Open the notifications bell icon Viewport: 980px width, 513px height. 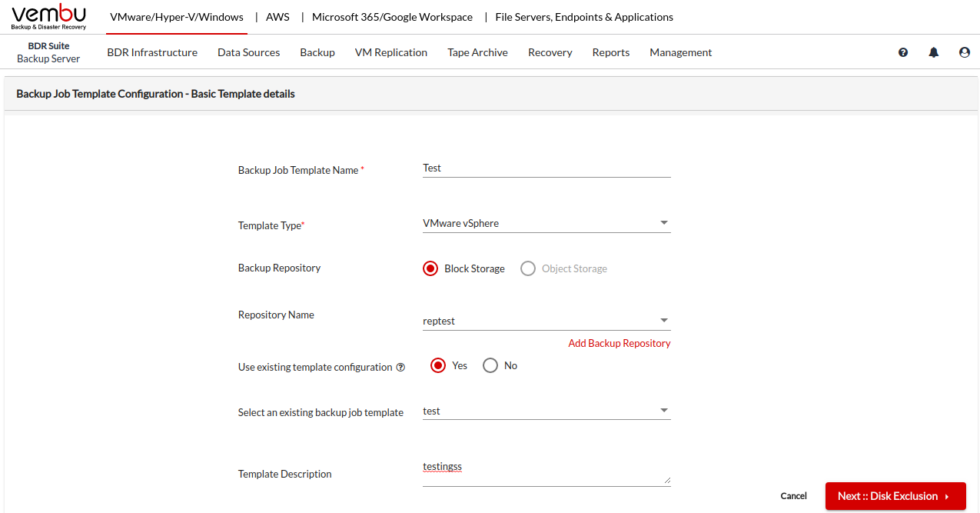pyautogui.click(x=934, y=52)
